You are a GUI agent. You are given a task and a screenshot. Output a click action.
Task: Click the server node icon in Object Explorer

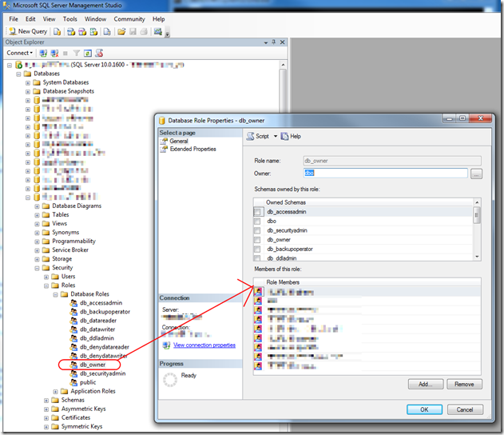click(x=18, y=65)
